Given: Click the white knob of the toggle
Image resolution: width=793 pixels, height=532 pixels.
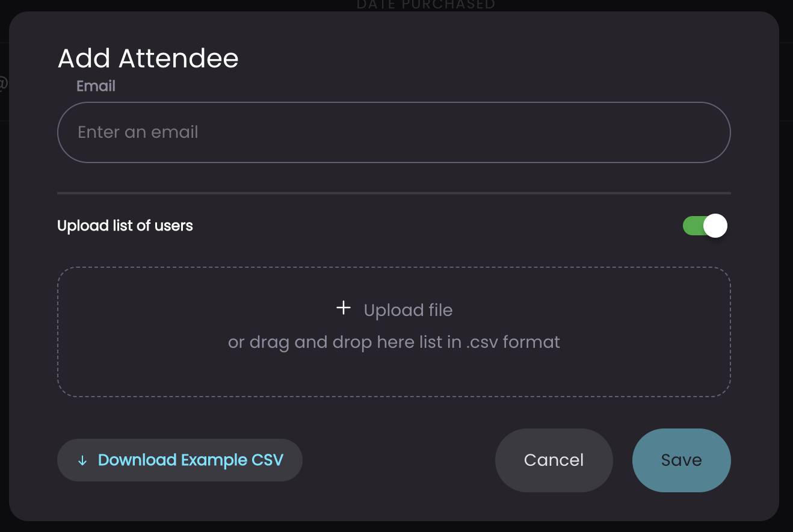Looking at the screenshot, I should 715,226.
